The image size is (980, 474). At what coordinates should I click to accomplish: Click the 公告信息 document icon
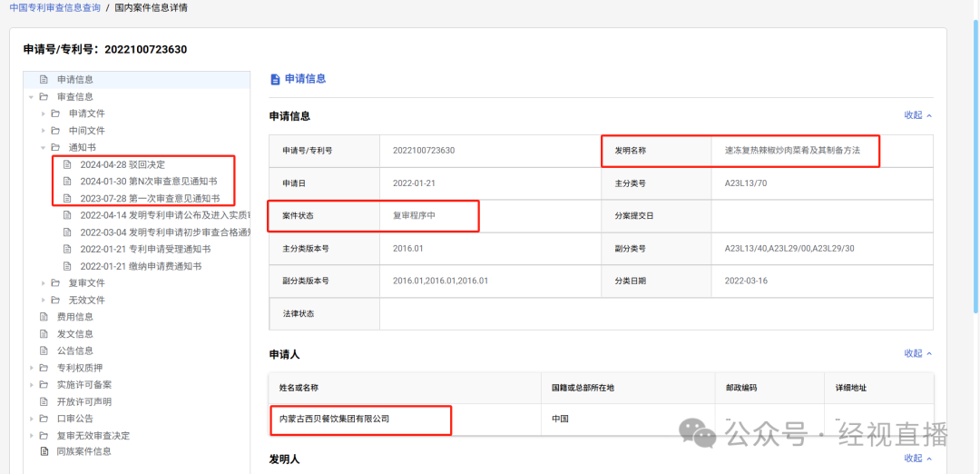[x=44, y=351]
